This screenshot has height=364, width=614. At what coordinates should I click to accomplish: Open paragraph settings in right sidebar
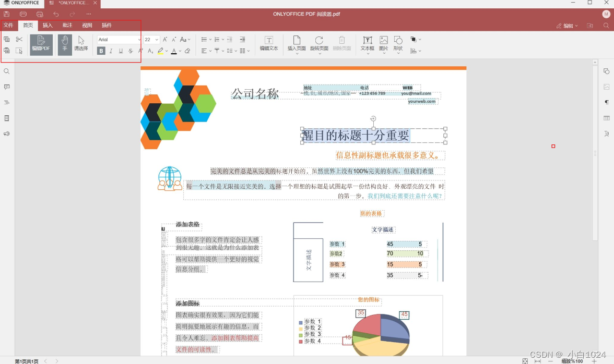click(x=607, y=102)
